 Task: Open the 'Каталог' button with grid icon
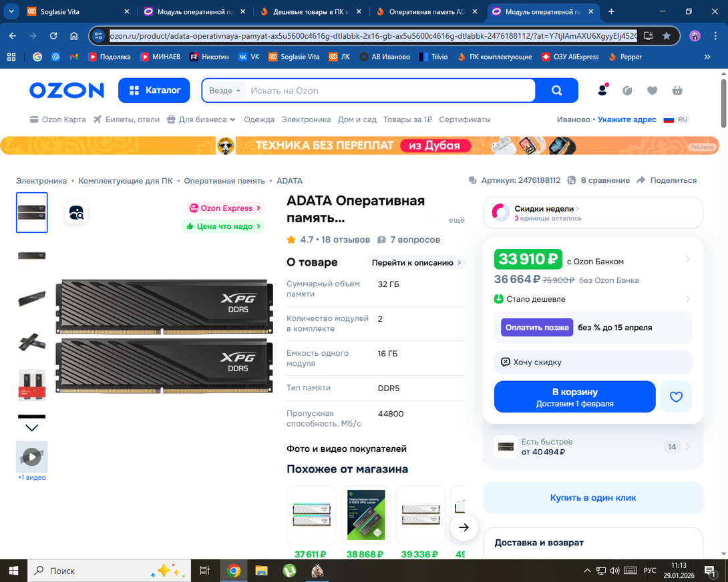tap(154, 90)
